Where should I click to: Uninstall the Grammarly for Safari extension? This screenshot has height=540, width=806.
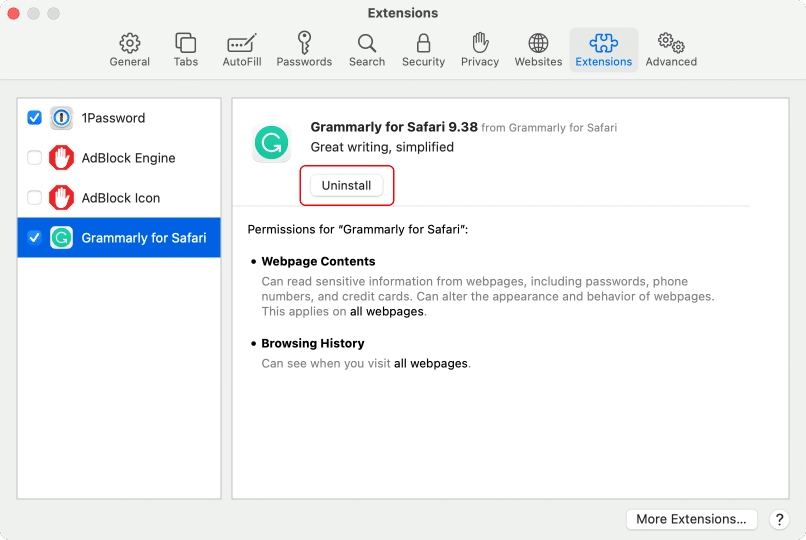[x=346, y=185]
